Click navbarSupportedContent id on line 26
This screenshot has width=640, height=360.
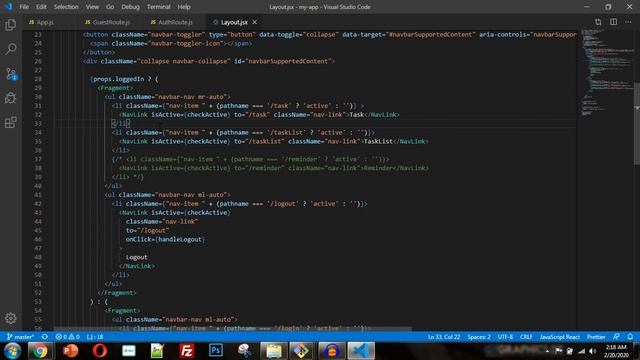click(x=289, y=61)
